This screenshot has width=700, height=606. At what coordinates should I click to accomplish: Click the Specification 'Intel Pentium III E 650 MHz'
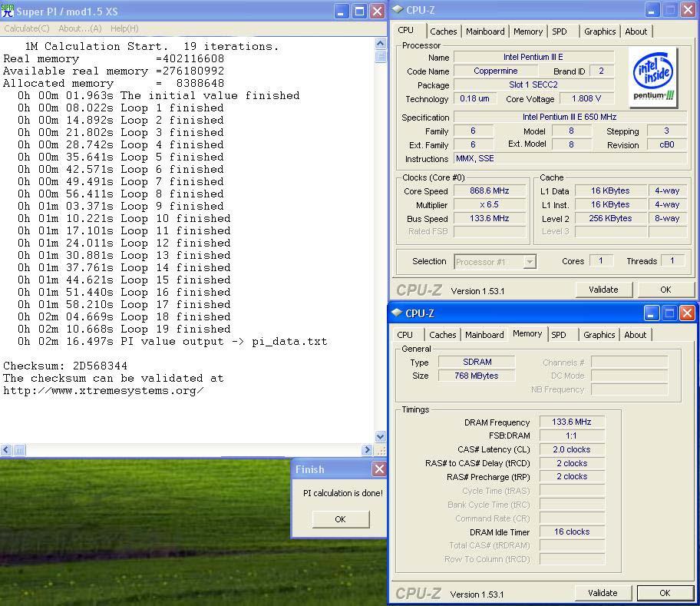pos(570,117)
